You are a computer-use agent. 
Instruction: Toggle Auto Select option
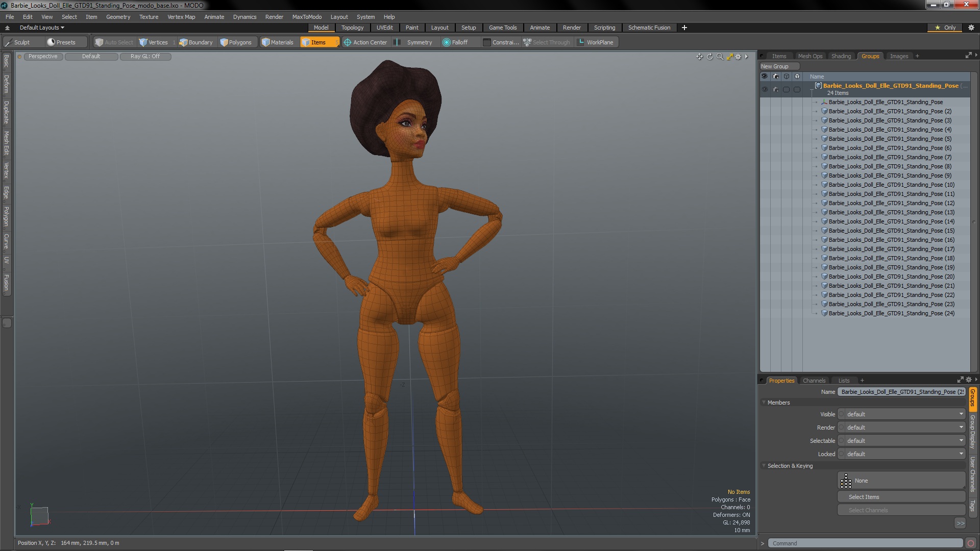pyautogui.click(x=114, y=42)
